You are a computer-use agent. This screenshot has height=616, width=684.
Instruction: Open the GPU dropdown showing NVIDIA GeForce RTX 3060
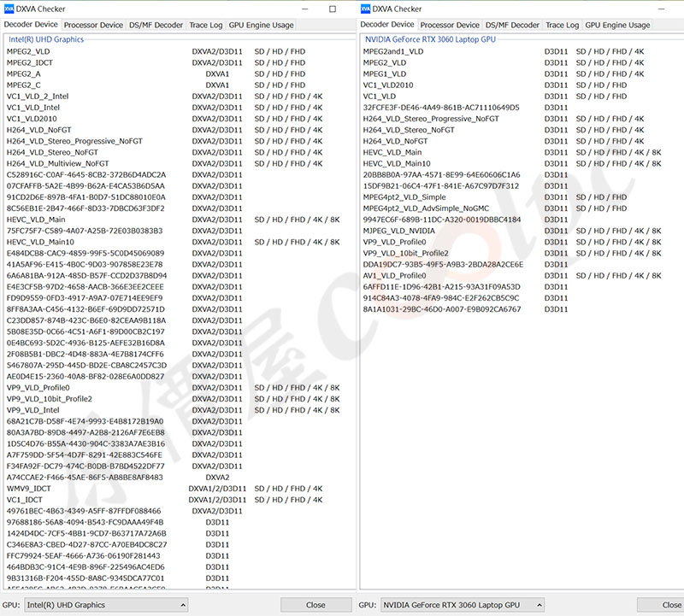[463, 605]
